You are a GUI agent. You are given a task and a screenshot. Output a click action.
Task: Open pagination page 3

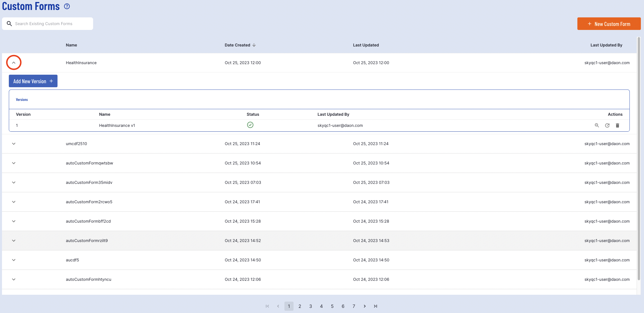(310, 306)
